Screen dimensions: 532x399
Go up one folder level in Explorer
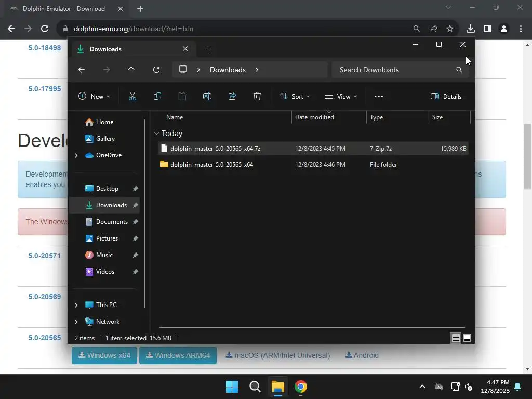click(x=131, y=70)
